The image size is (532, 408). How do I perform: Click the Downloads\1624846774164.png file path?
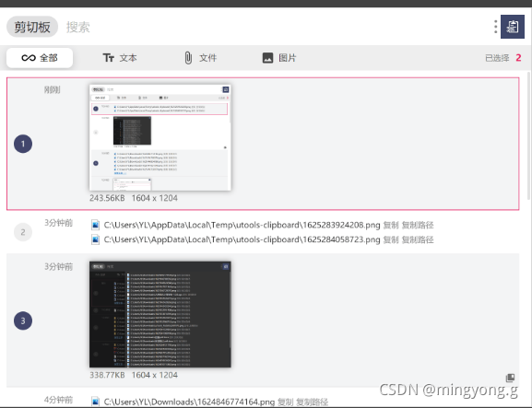pyautogui.click(x=189, y=402)
